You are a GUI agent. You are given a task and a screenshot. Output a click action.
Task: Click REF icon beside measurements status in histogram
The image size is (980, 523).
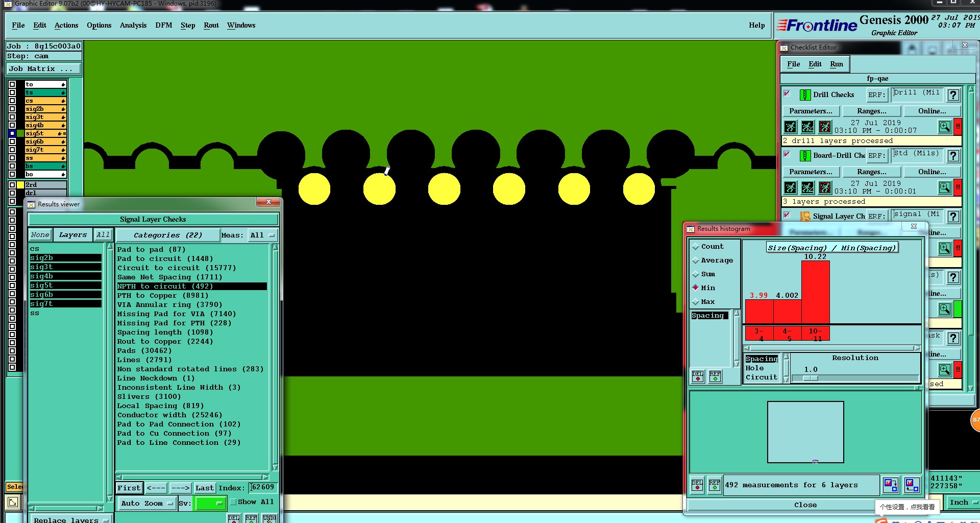tap(715, 485)
